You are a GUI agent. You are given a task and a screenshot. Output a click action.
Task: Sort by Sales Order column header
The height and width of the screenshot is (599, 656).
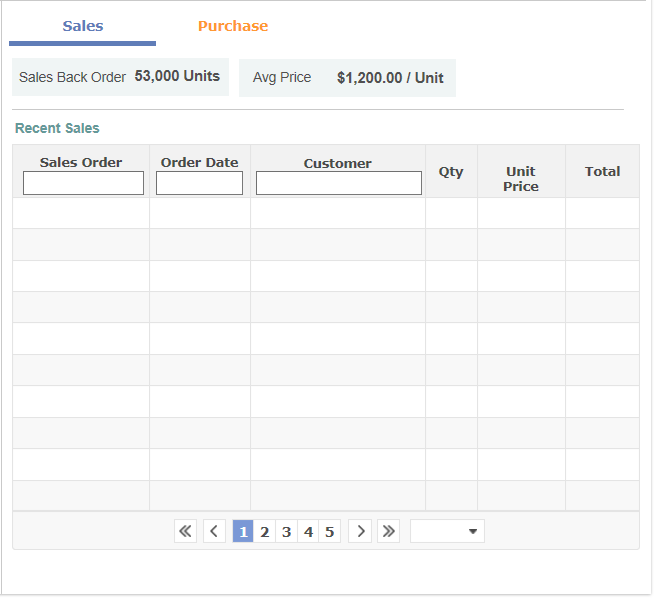81,162
